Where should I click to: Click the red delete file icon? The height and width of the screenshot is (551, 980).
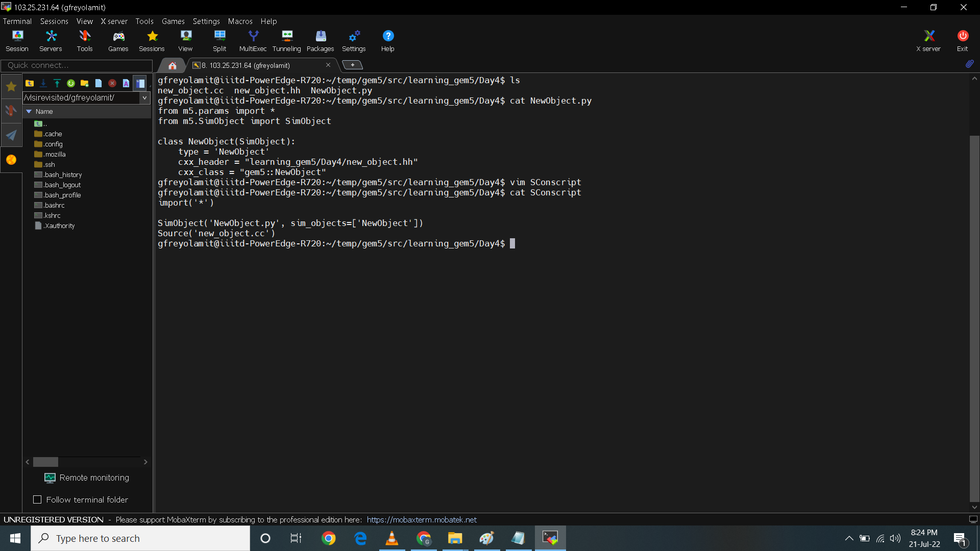(112, 83)
